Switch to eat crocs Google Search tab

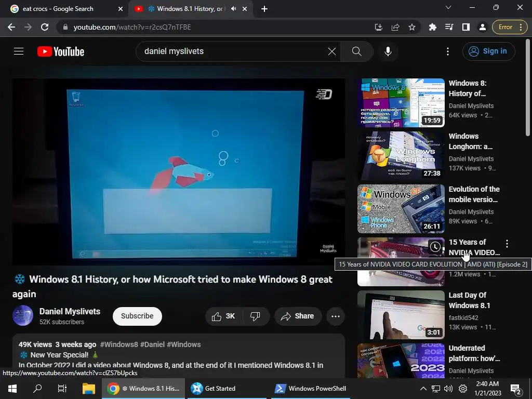pyautogui.click(x=58, y=9)
